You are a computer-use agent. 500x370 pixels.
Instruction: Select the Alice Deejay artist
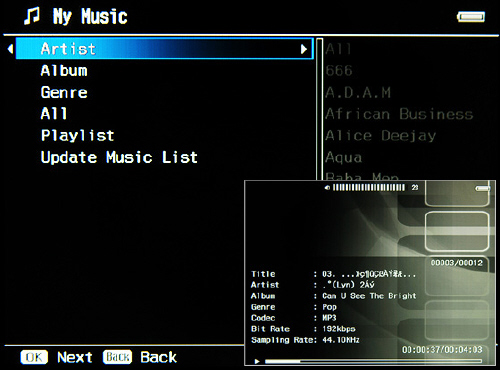click(x=380, y=136)
